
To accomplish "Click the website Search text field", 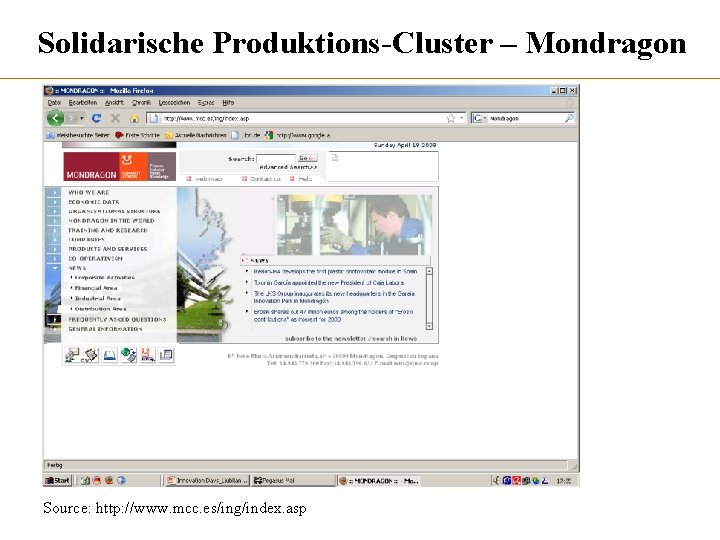I will 276,159.
